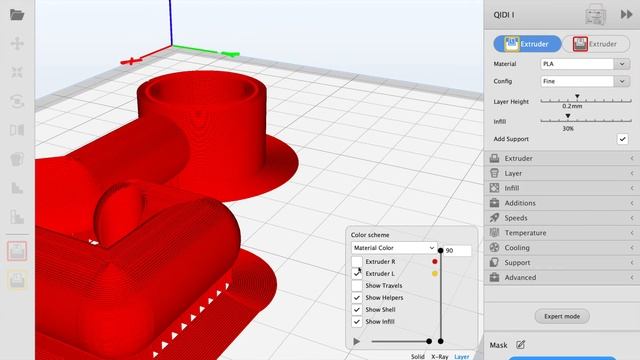Viewport: 640px width, 360px height.
Task: Click the stacked-blocks tool icon in left toolbar
Action: point(17,217)
